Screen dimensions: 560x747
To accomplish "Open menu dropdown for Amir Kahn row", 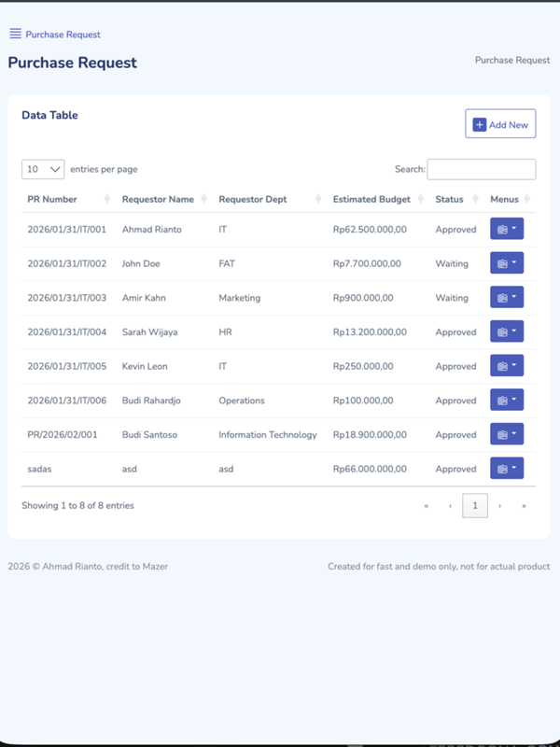I will coord(507,297).
